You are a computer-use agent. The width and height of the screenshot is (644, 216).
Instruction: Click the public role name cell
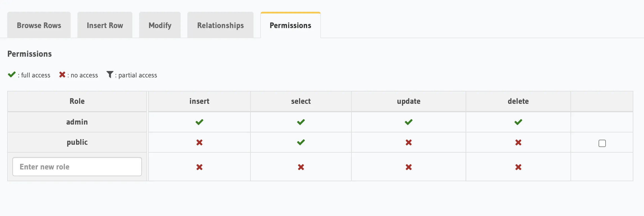[x=77, y=143]
